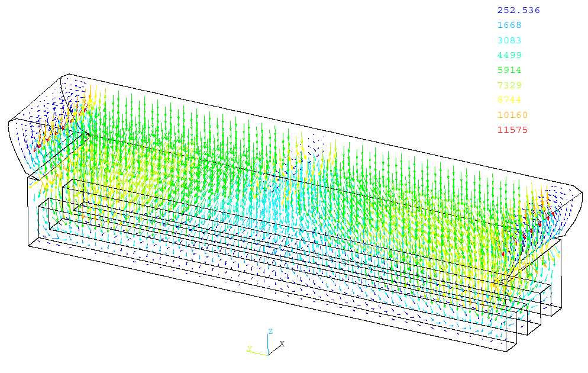Select the green 5914 legend entry

(x=509, y=70)
